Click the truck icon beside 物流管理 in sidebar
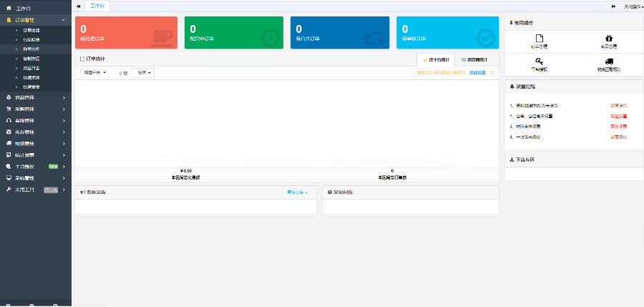This screenshot has height=307, width=644. (x=9, y=143)
